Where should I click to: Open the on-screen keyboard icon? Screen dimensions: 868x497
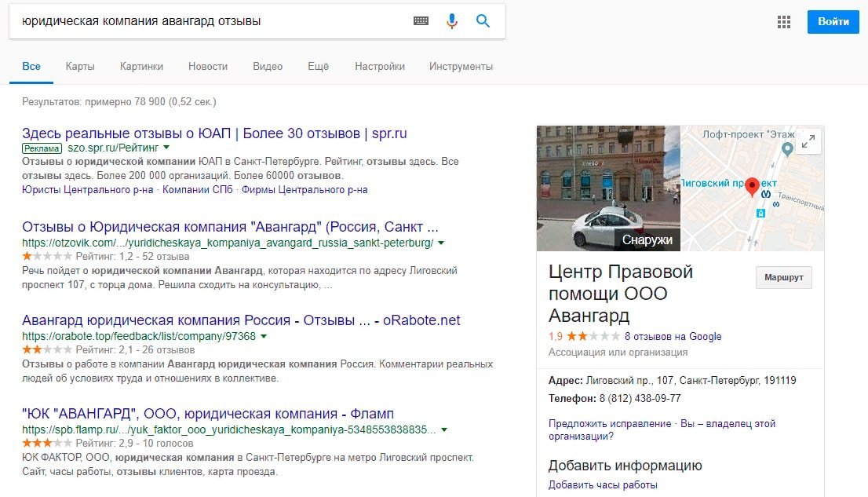421,21
